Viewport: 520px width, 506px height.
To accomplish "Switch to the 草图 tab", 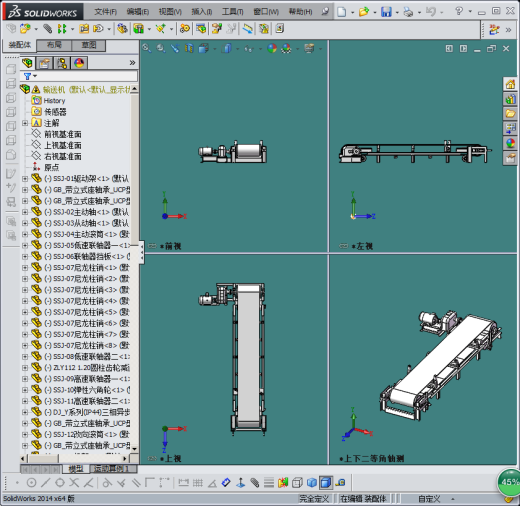I will (89, 45).
